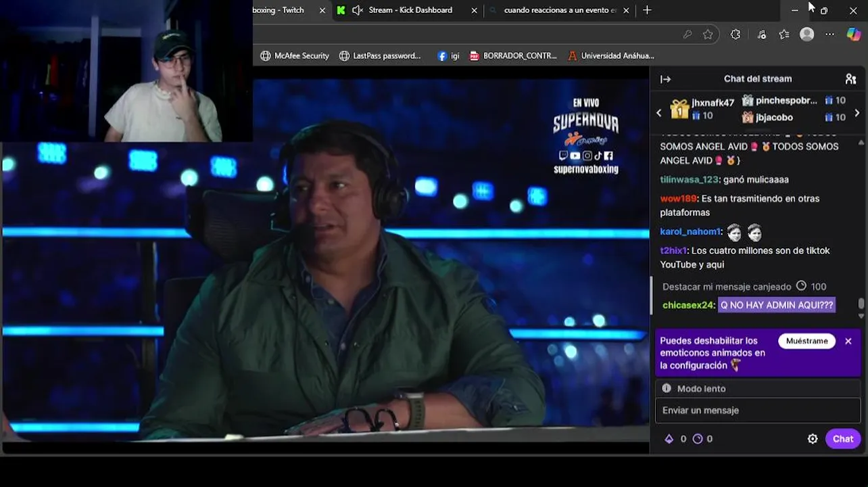Open favorites list icon
Image resolution: width=868 pixels, height=487 pixels.
click(x=784, y=34)
